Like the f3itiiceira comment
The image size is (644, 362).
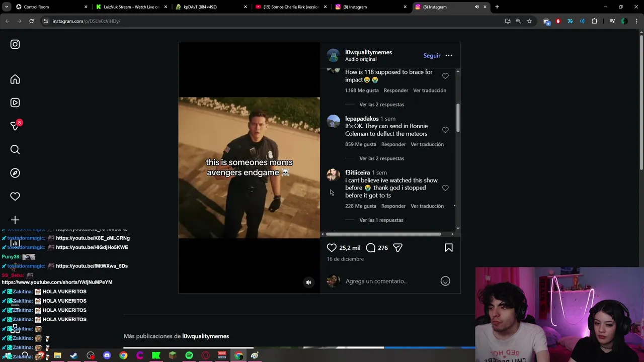pos(445,188)
